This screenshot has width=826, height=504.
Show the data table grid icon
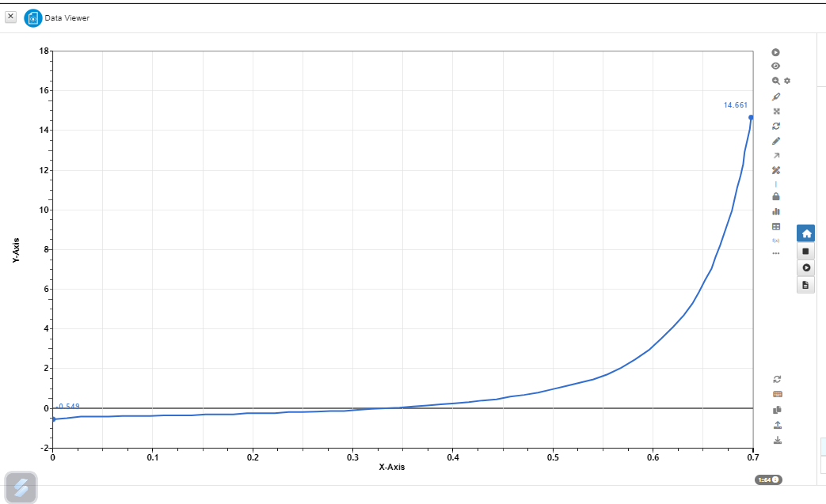pos(776,226)
